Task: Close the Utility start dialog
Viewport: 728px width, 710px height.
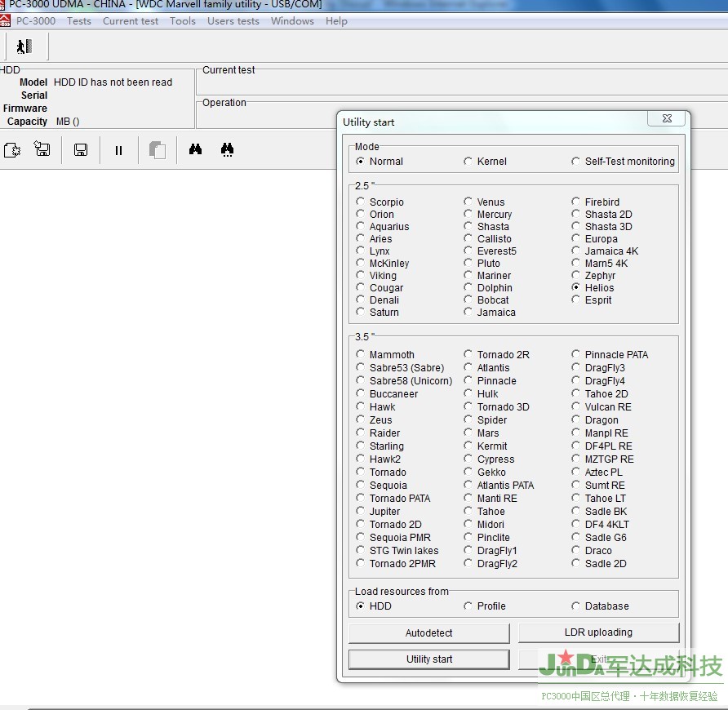Action: tap(667, 118)
